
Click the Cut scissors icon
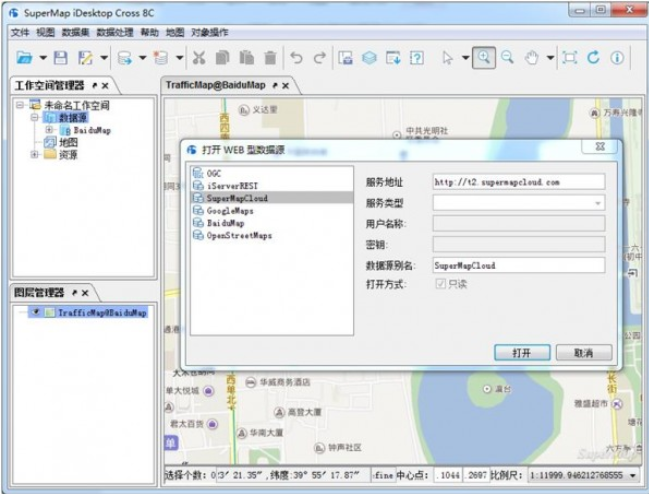coord(199,58)
